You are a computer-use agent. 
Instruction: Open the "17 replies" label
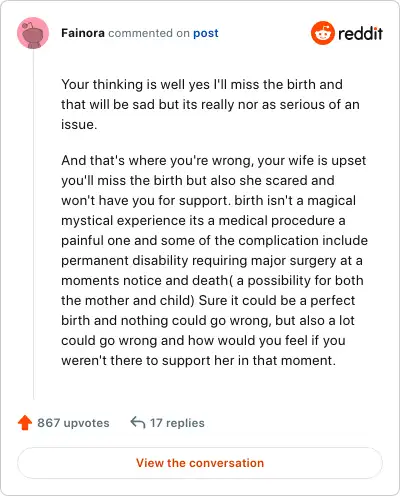point(177,423)
